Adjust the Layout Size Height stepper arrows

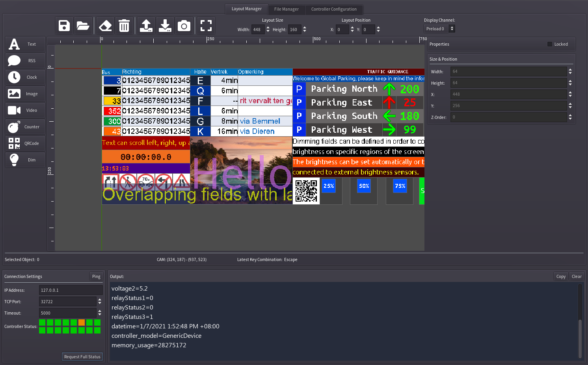coord(305,30)
